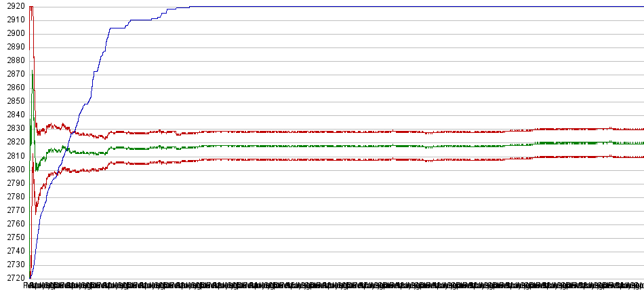Click the 2880 y-axis label
This screenshot has height=295, width=644.
coord(14,60)
